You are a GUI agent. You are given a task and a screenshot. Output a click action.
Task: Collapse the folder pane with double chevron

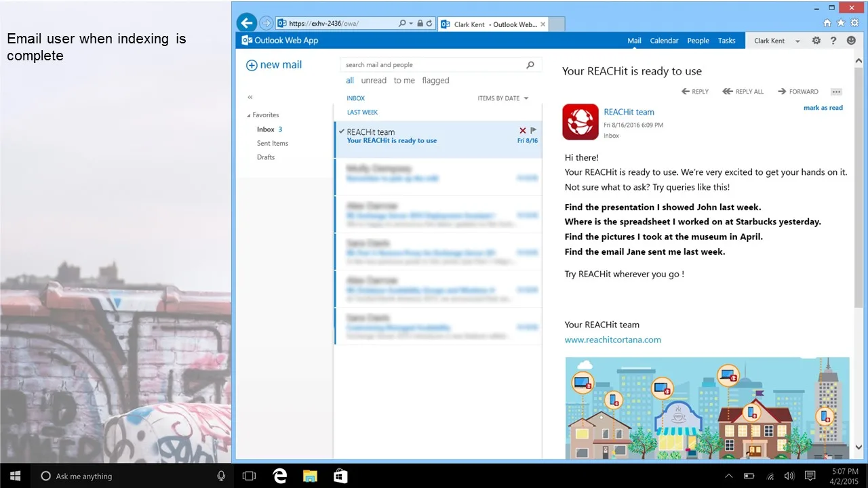pos(250,98)
